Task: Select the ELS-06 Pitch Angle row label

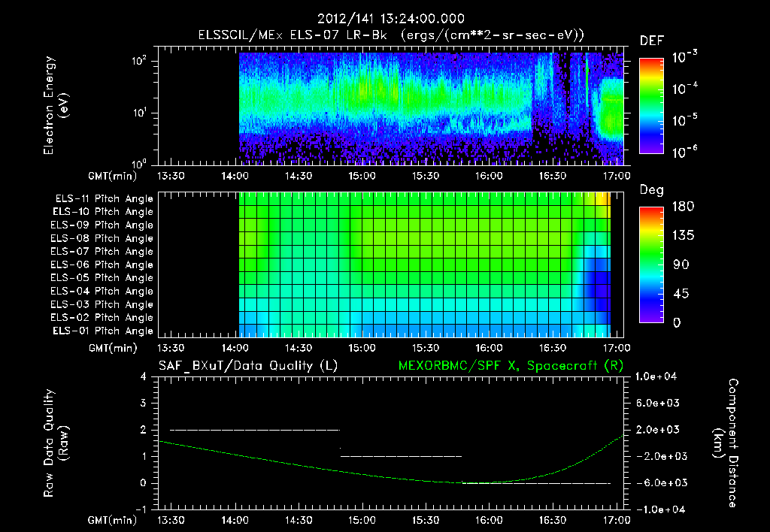Action: pyautogui.click(x=102, y=265)
